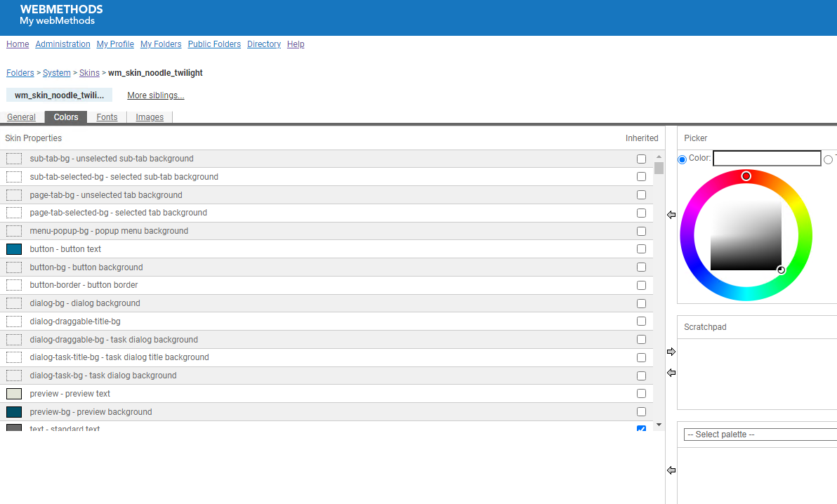Open the Help link

296,44
